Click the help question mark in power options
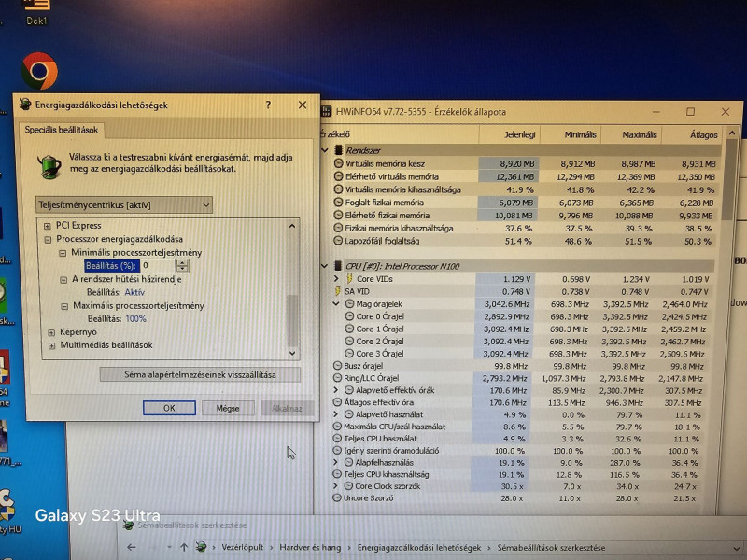The width and height of the screenshot is (747, 560). (268, 105)
